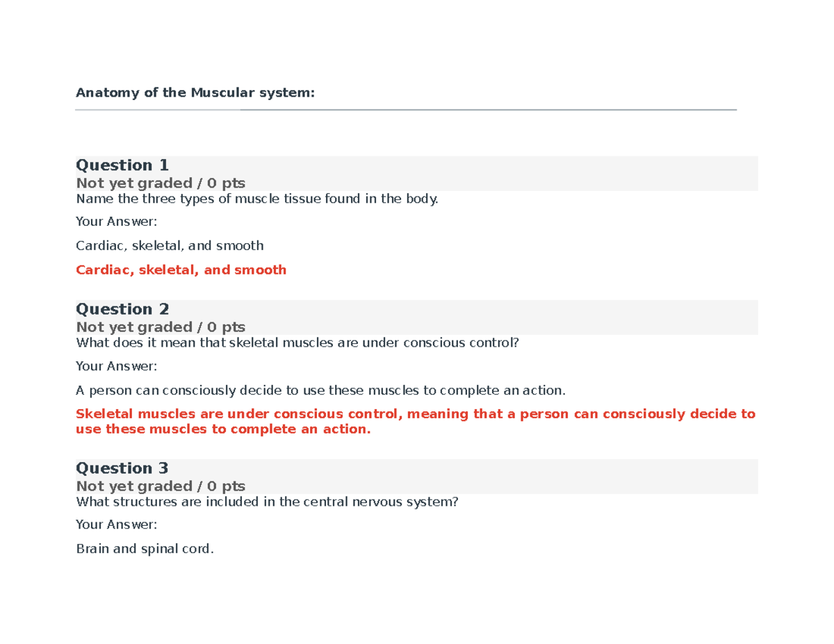Click the 'What structures are included' question prompt
Screen dimensions: 834x644
267,502
